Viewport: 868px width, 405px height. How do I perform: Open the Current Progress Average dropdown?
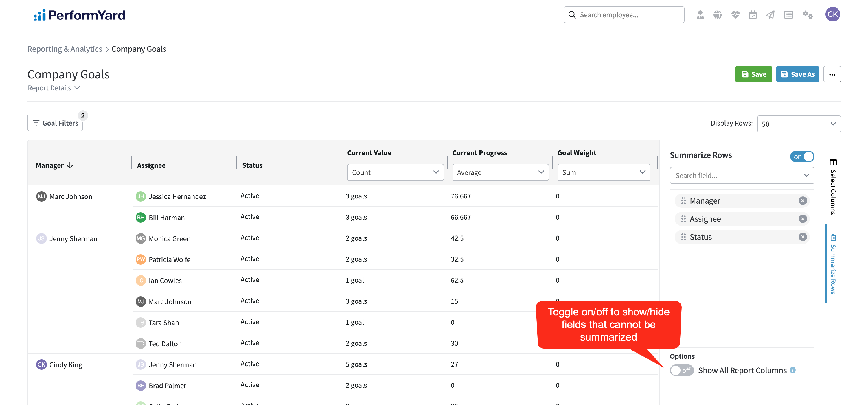[x=500, y=172]
